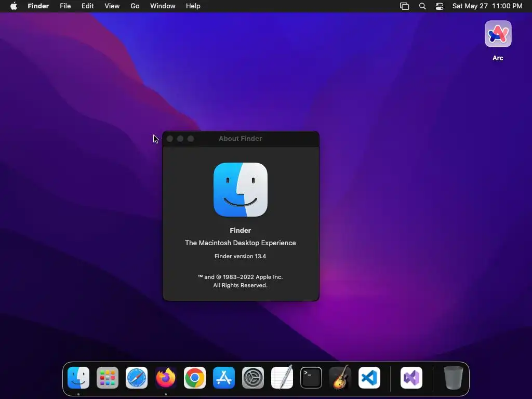
Task: Open the Finder application menu
Action: pyautogui.click(x=38, y=6)
